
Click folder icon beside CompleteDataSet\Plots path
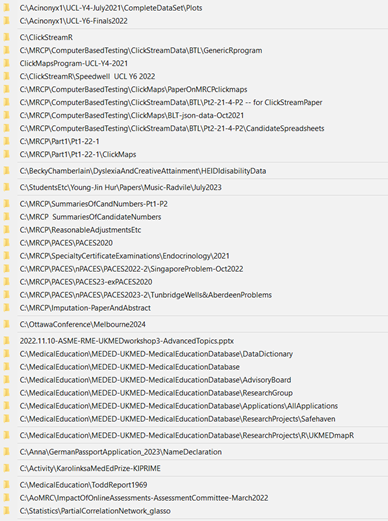tap(6, 8)
